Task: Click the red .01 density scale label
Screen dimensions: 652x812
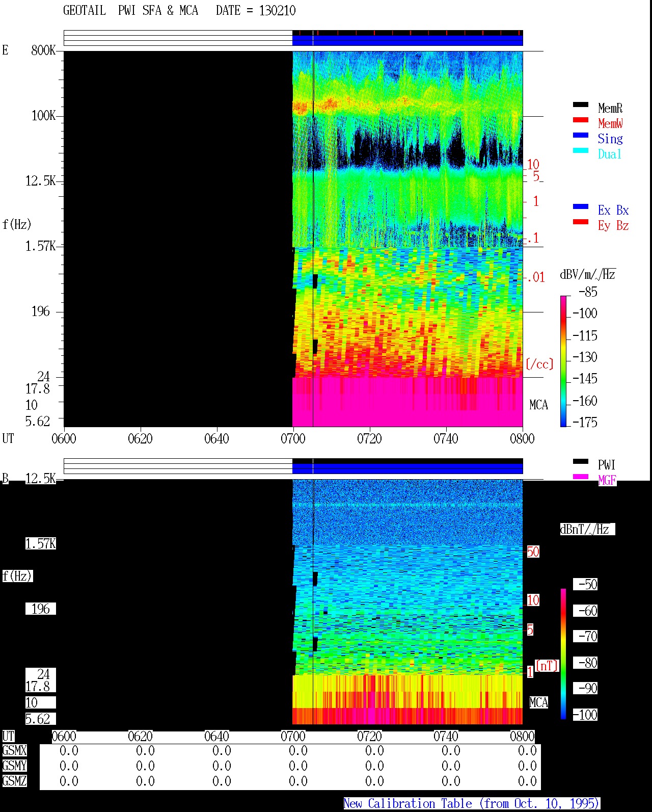Action: (535, 277)
